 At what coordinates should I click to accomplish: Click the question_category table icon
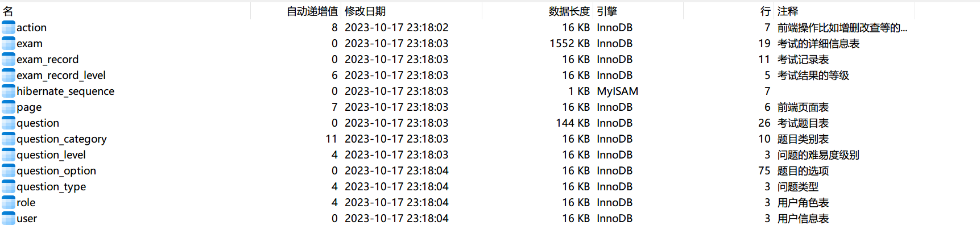click(x=9, y=139)
